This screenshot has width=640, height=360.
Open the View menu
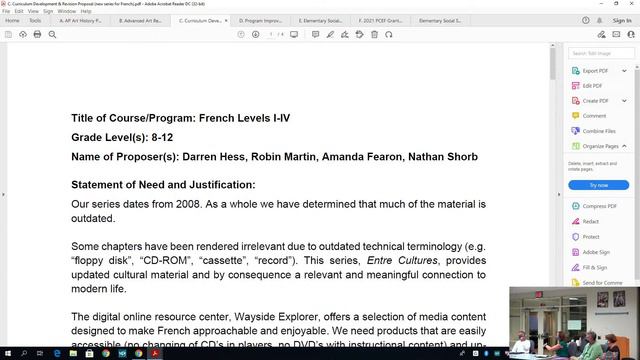[x=33, y=11]
